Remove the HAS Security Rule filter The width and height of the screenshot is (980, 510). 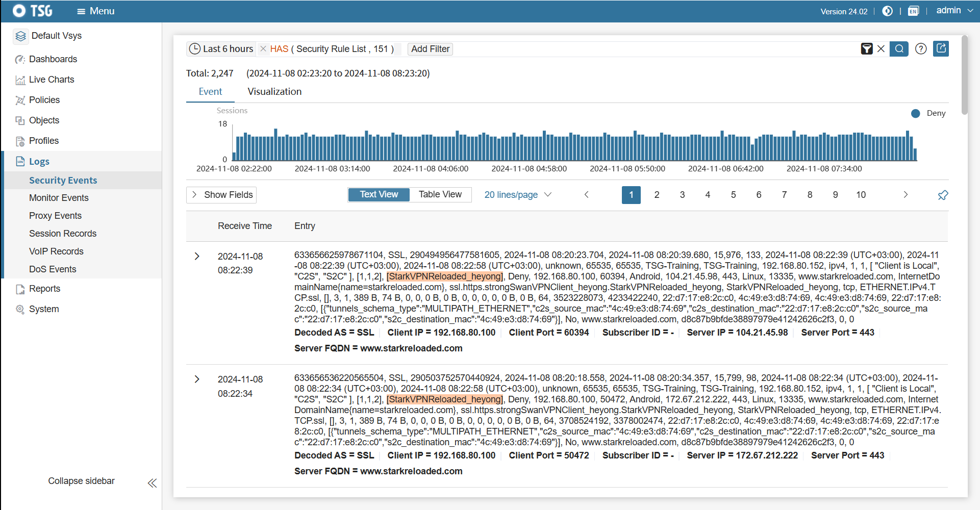pos(263,49)
